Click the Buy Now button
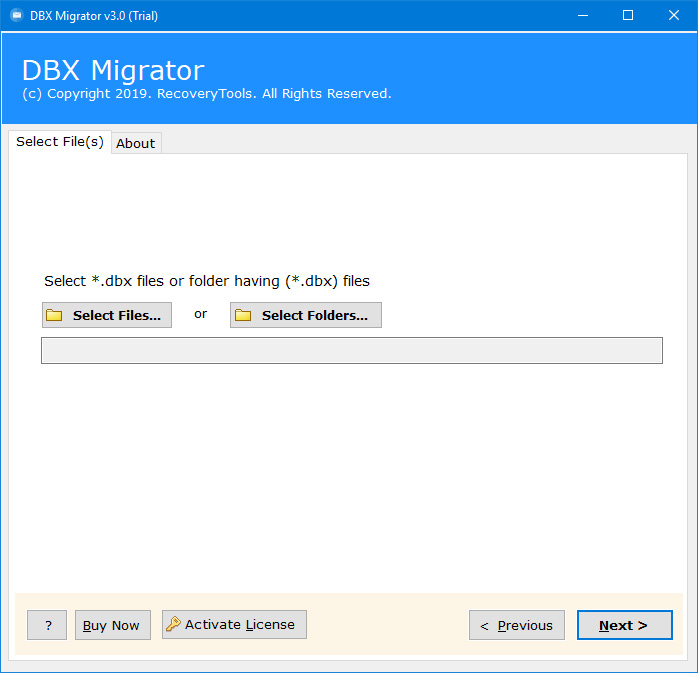 click(113, 625)
